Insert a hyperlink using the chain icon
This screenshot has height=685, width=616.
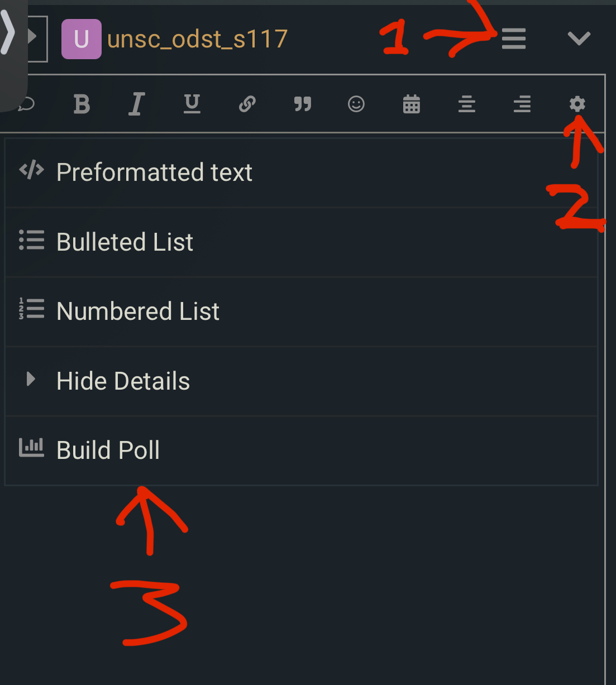coord(247,104)
